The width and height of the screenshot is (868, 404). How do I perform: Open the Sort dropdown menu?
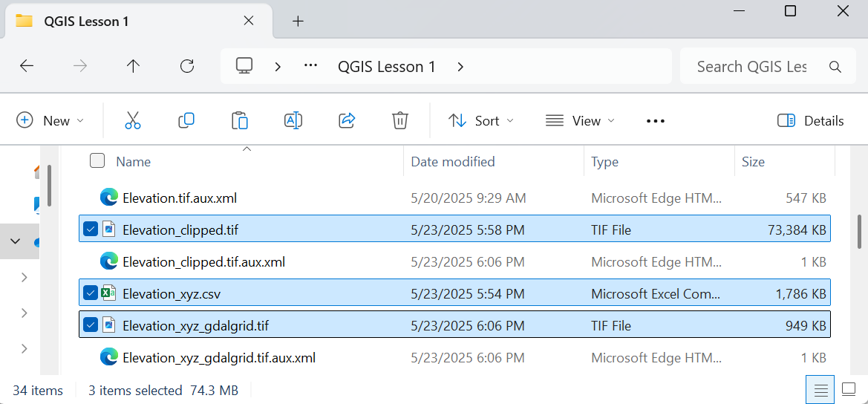click(x=481, y=120)
